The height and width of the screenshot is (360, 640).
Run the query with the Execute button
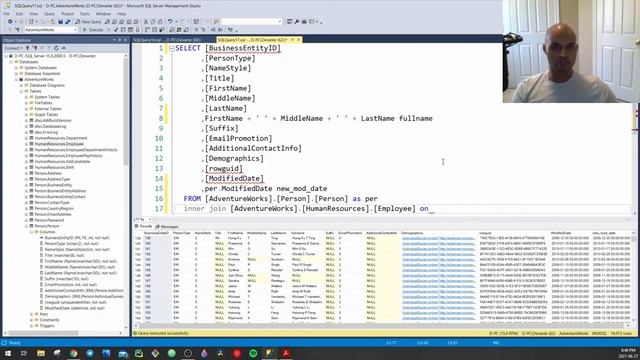[x=93, y=30]
